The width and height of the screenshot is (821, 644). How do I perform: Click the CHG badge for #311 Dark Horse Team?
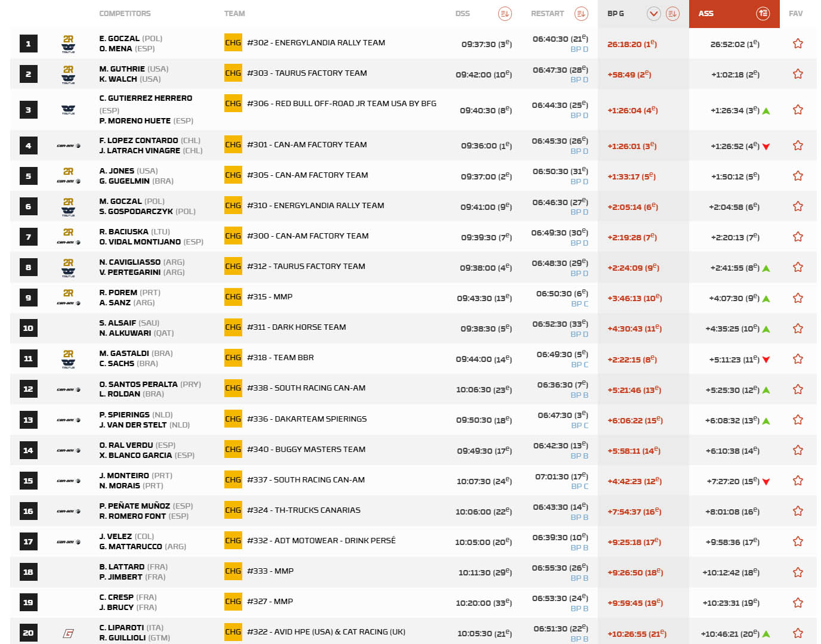[x=233, y=327]
